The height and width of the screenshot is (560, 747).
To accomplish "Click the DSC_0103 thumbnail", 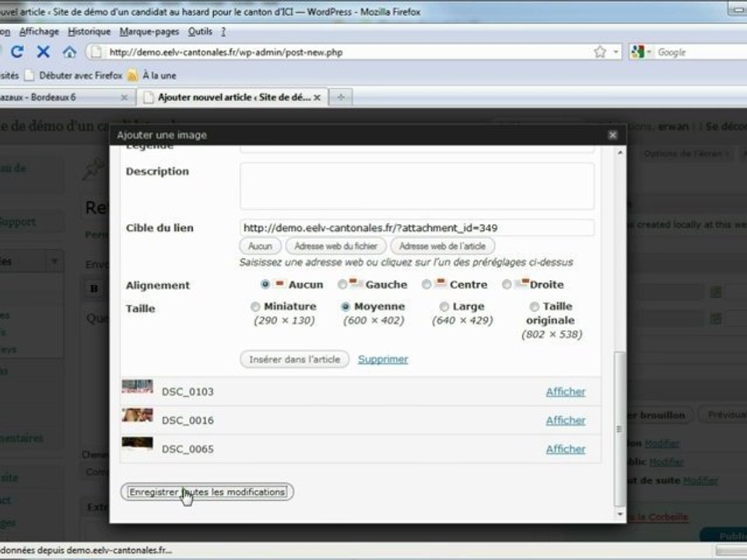I will [x=137, y=387].
